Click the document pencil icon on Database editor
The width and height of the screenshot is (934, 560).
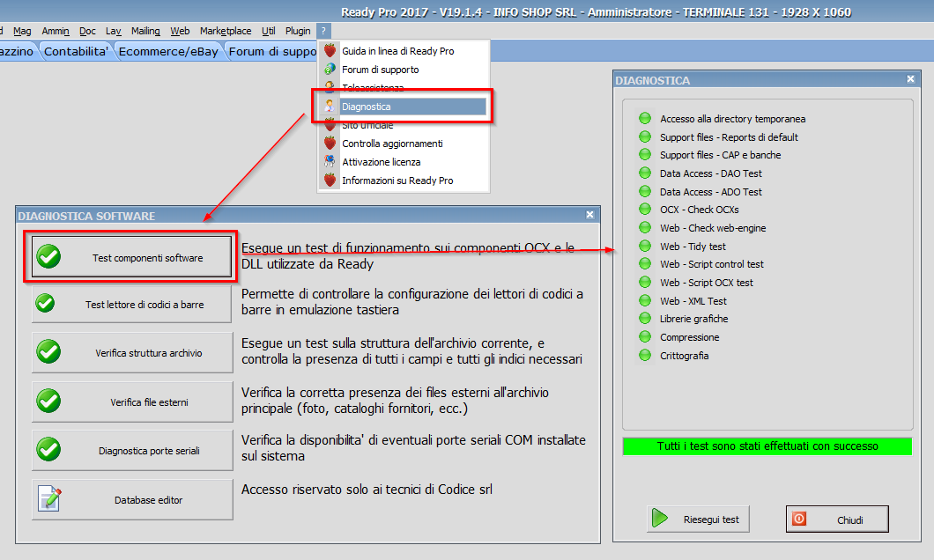(x=49, y=498)
